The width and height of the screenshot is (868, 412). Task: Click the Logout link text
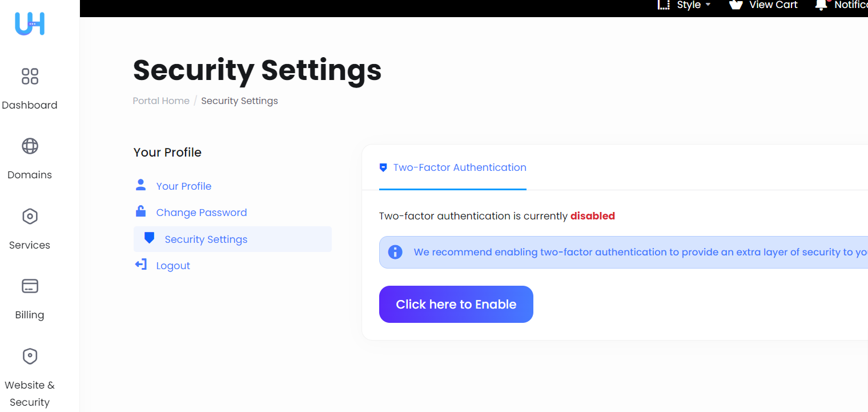point(173,265)
